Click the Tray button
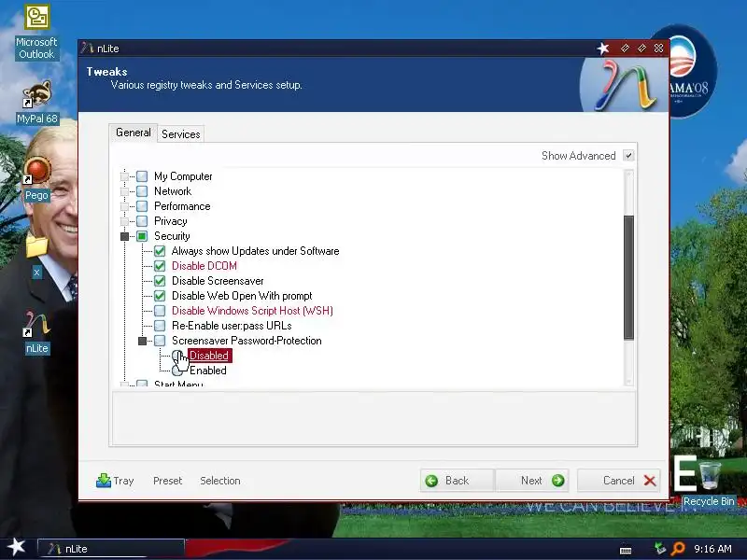 point(115,481)
